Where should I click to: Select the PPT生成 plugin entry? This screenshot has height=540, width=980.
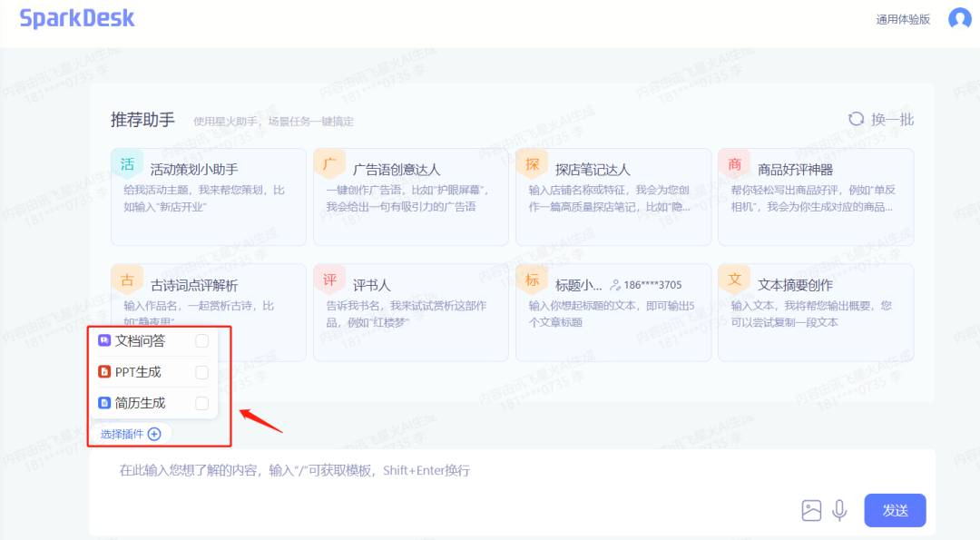click(153, 372)
